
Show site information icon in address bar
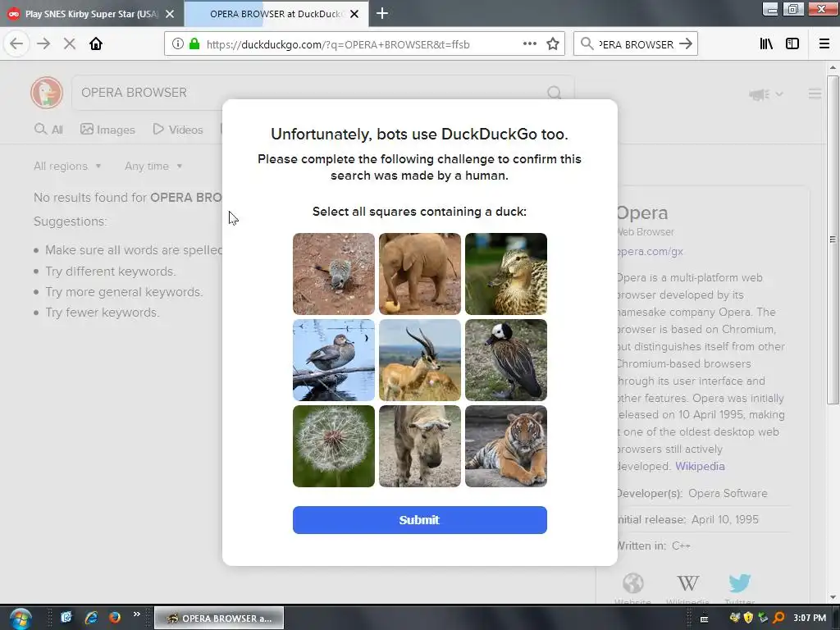point(178,44)
